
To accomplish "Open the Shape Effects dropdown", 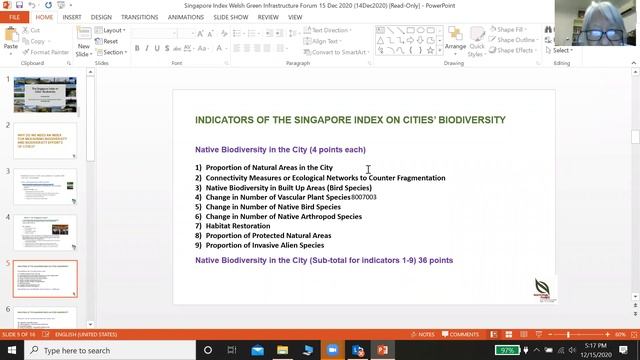I will (512, 50).
